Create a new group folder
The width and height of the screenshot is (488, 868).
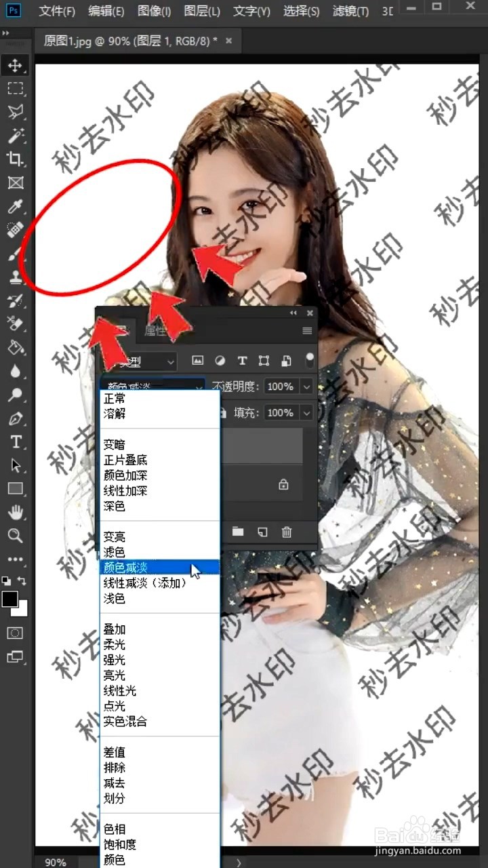(238, 532)
